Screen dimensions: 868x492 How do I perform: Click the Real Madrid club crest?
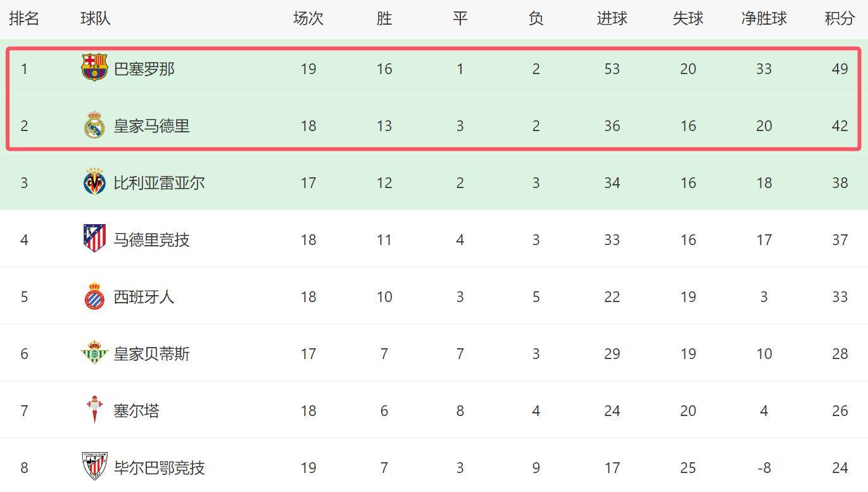tap(94, 125)
